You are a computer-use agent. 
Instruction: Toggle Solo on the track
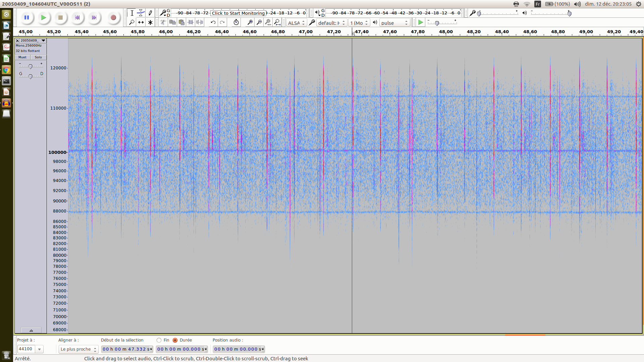click(38, 57)
